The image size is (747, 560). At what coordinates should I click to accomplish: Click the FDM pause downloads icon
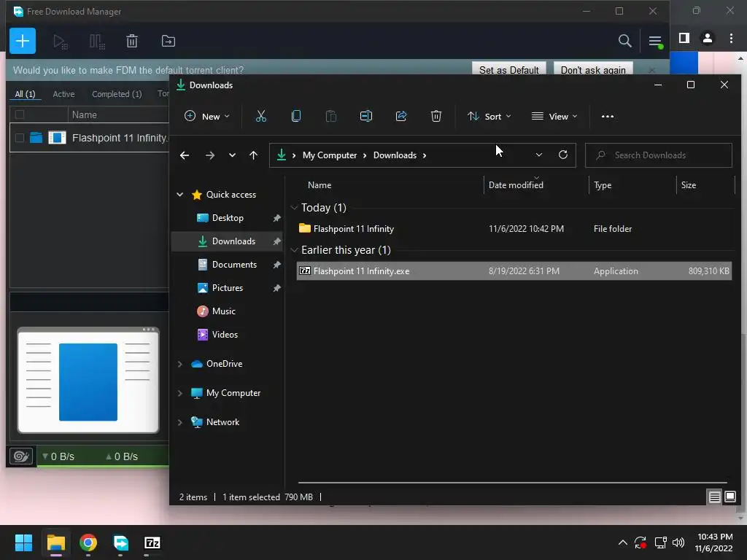pyautogui.click(x=97, y=42)
